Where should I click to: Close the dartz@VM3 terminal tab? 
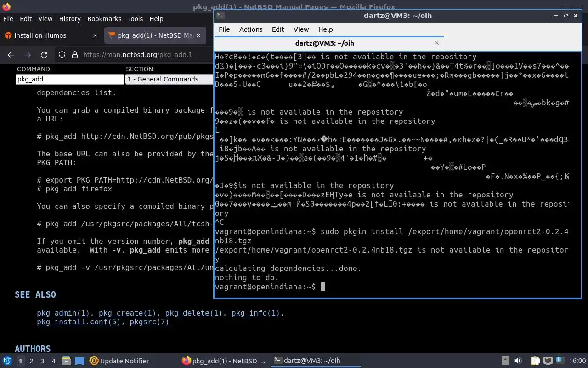pyautogui.click(x=436, y=43)
